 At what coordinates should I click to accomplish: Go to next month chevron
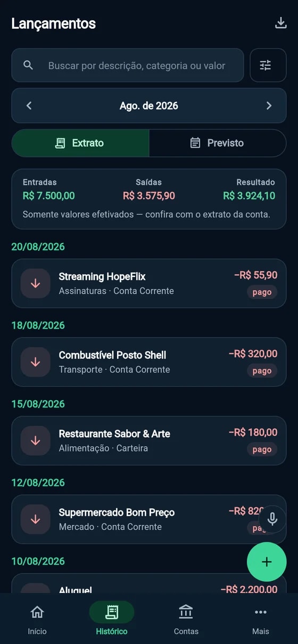pyautogui.click(x=269, y=105)
